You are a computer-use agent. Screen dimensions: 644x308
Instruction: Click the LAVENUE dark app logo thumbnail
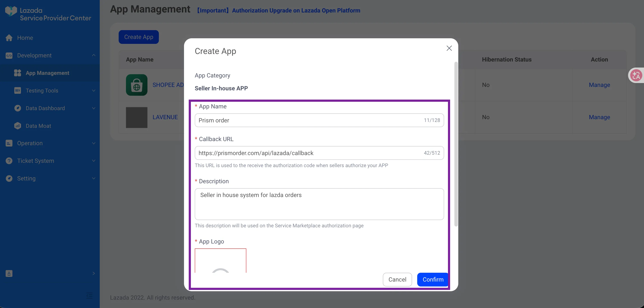136,117
